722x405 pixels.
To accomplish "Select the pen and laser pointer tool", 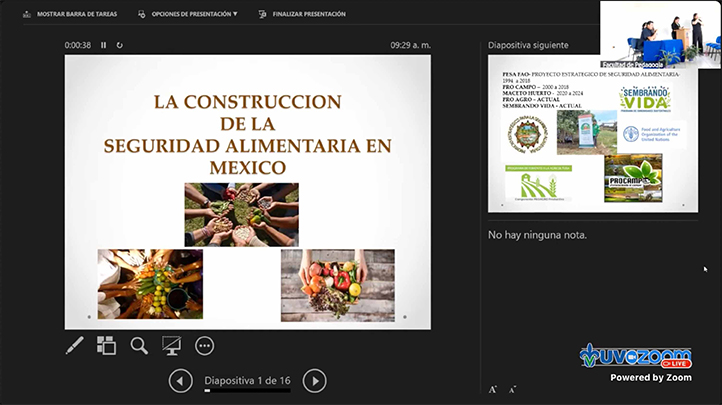I will [x=75, y=346].
